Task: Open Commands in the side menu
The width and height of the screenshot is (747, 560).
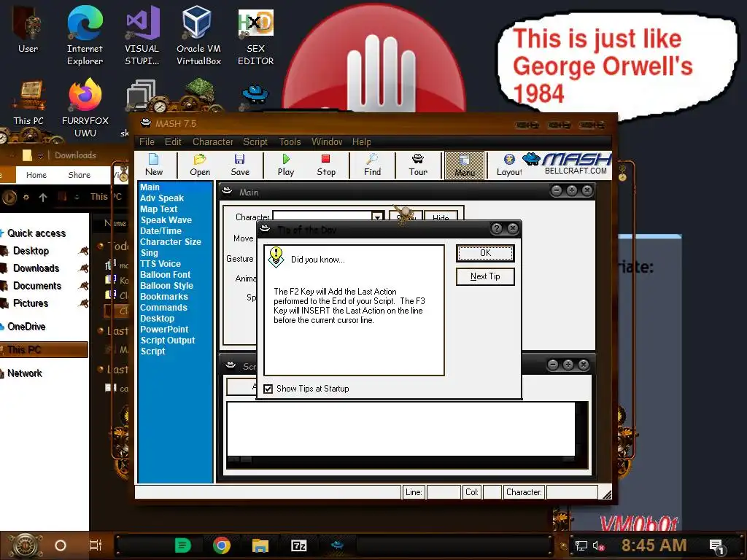Action: click(x=163, y=308)
